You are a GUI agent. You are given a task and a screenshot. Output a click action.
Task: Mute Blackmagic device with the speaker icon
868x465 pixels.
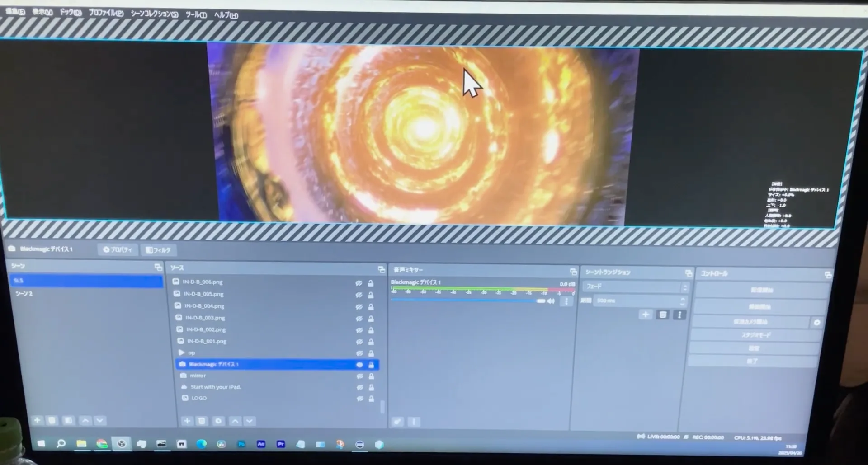pos(551,301)
